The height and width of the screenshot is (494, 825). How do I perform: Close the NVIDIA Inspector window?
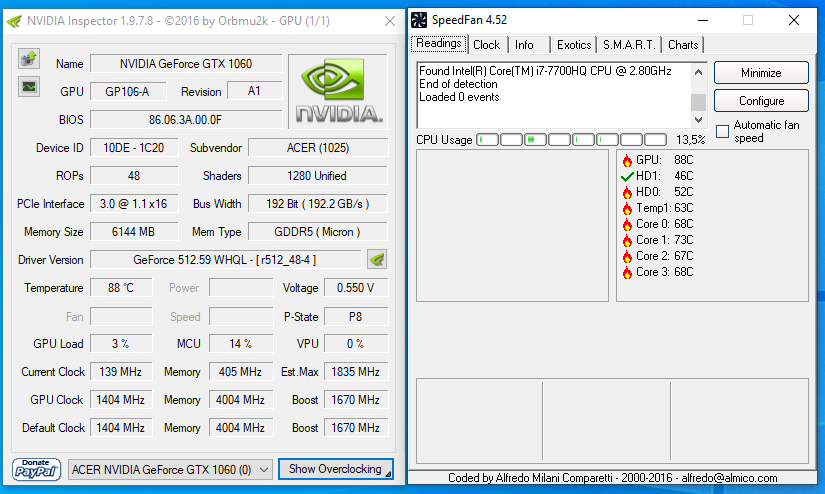[390, 21]
